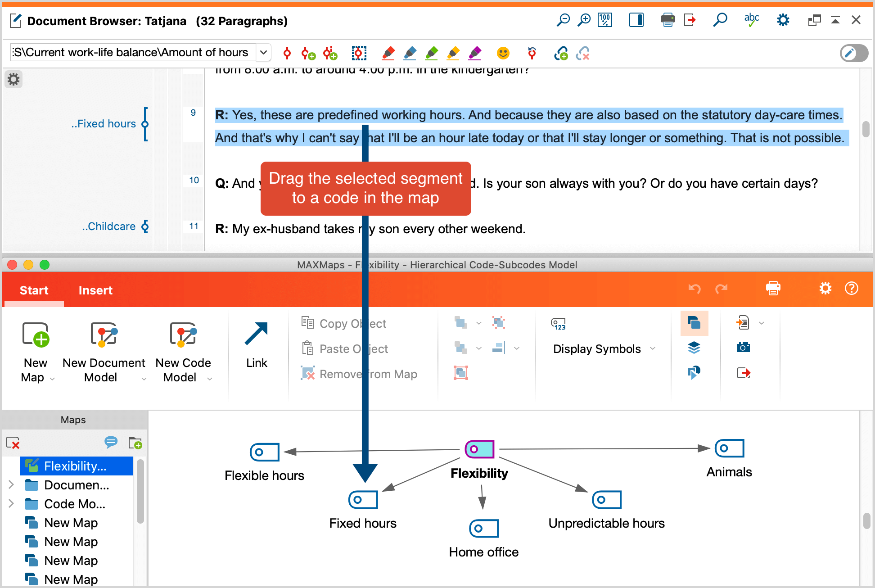875x588 pixels.
Task: Click Copy Object
Action: point(344,323)
